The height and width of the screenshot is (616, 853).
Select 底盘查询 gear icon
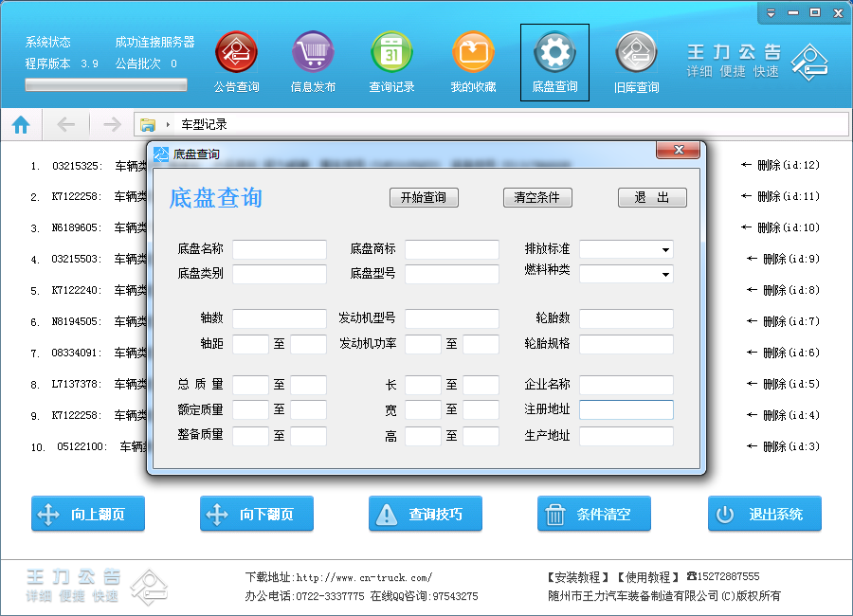click(554, 52)
